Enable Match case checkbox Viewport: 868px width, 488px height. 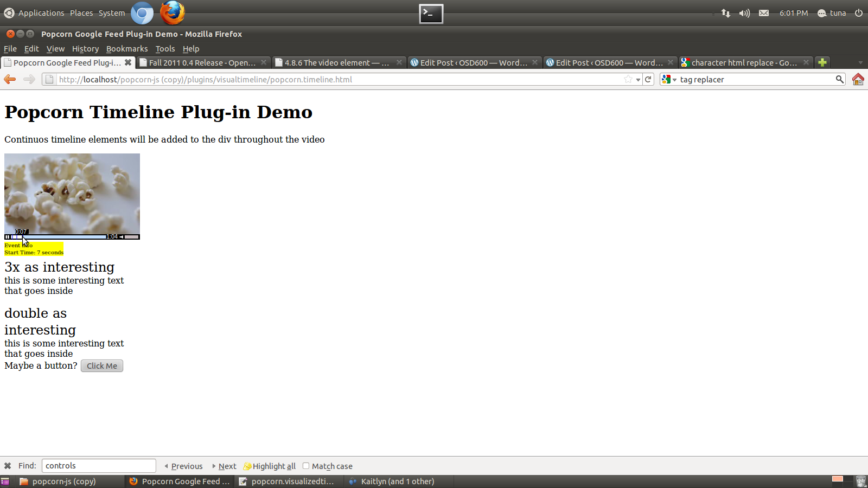point(306,466)
